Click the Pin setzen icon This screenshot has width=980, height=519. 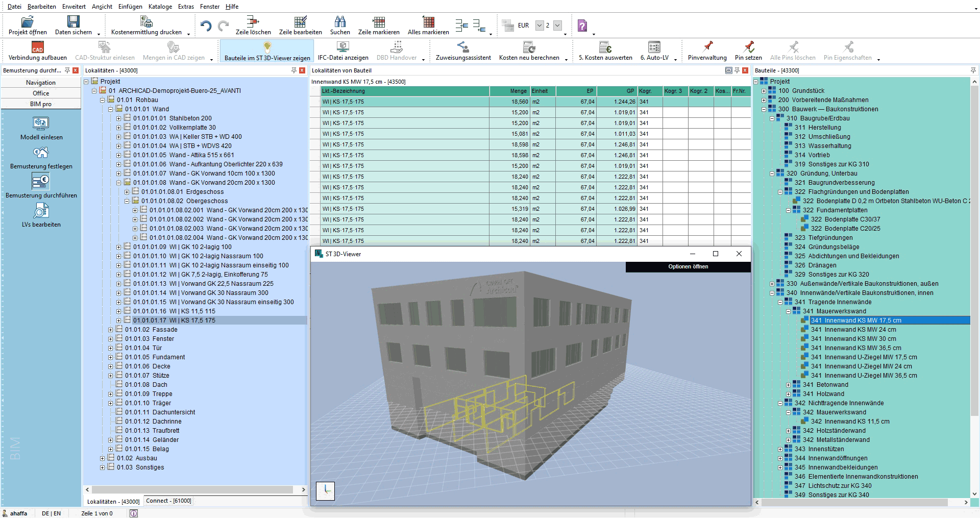[748, 47]
